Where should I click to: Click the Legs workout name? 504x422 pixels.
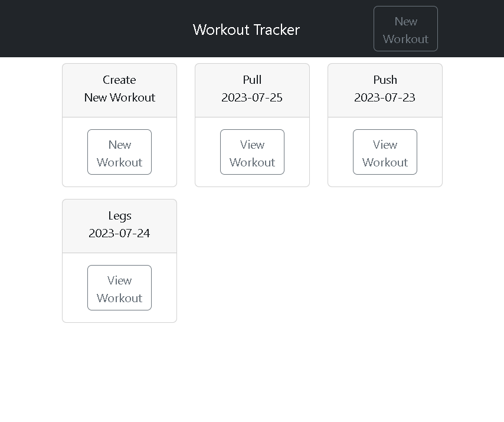[x=119, y=215]
